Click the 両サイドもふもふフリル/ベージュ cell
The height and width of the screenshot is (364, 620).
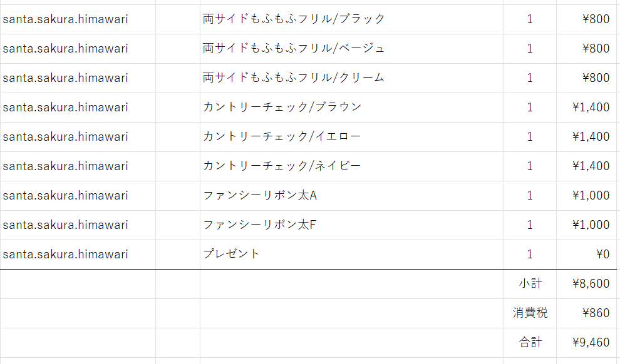click(294, 48)
